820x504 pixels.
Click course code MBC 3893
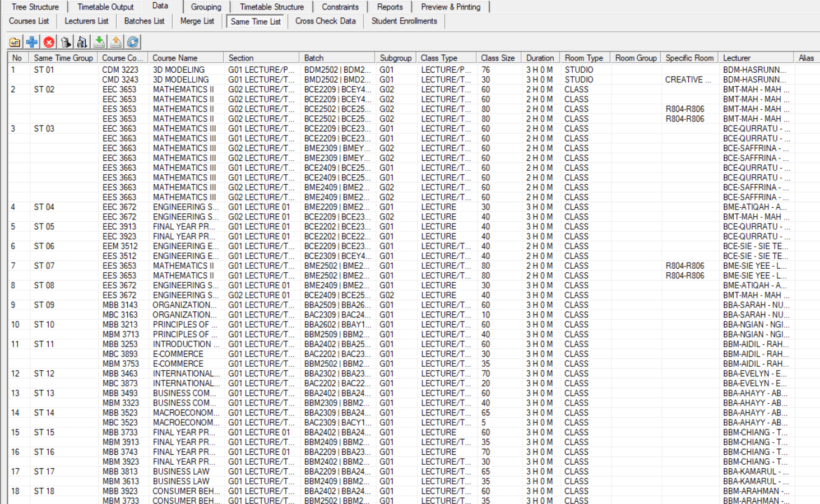pos(120,354)
